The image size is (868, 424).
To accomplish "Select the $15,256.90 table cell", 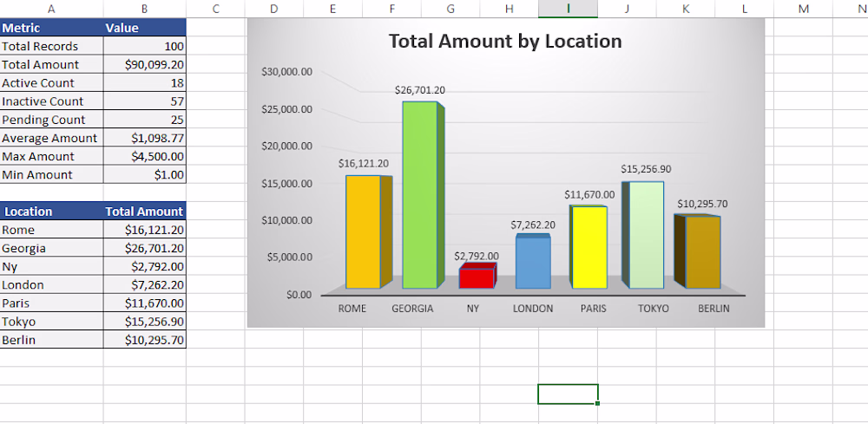I will point(144,321).
